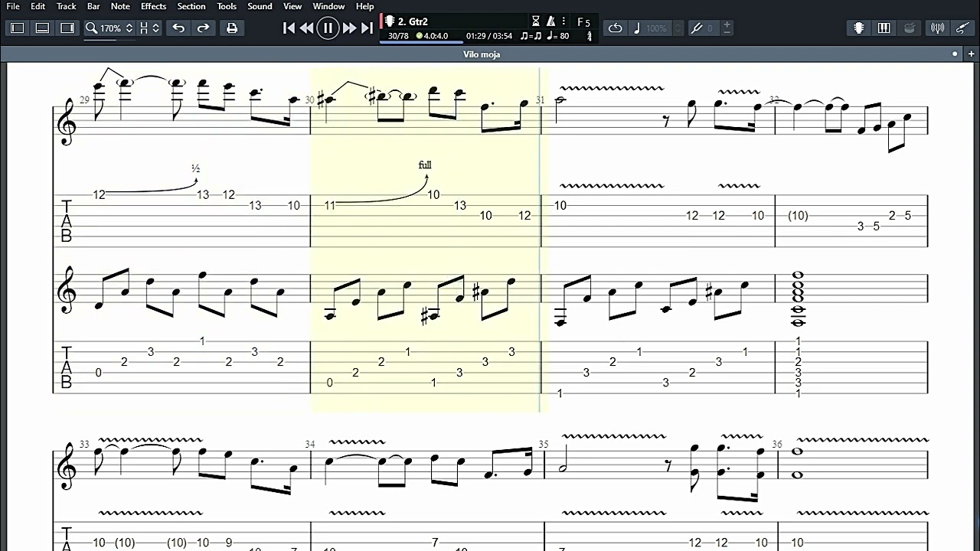Redo the last undone action
The image size is (980, 551).
[203, 28]
